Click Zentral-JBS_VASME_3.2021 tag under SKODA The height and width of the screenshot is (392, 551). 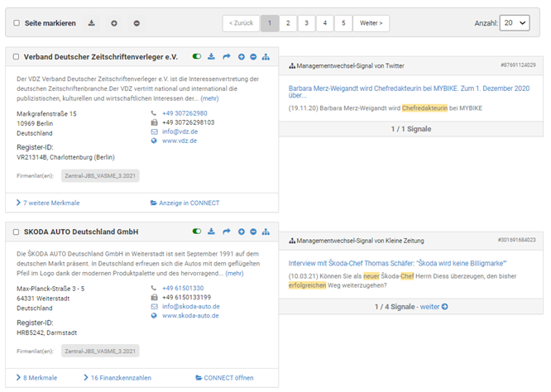[x=100, y=351]
